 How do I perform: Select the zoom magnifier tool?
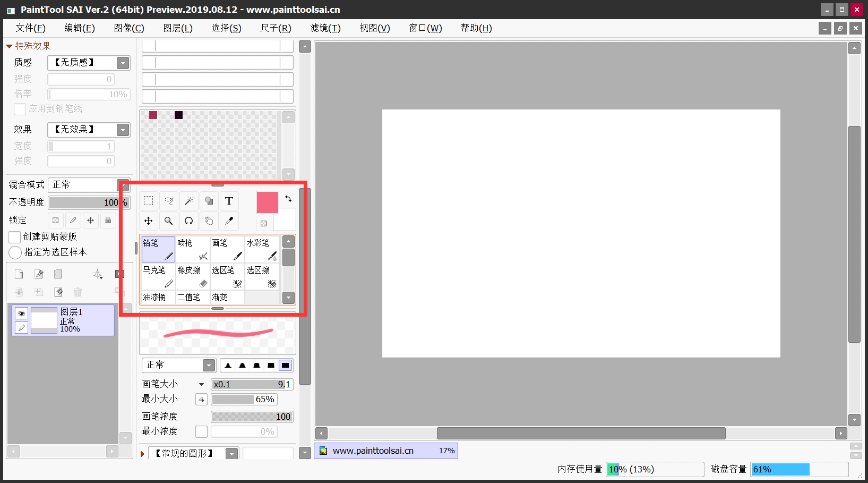169,221
